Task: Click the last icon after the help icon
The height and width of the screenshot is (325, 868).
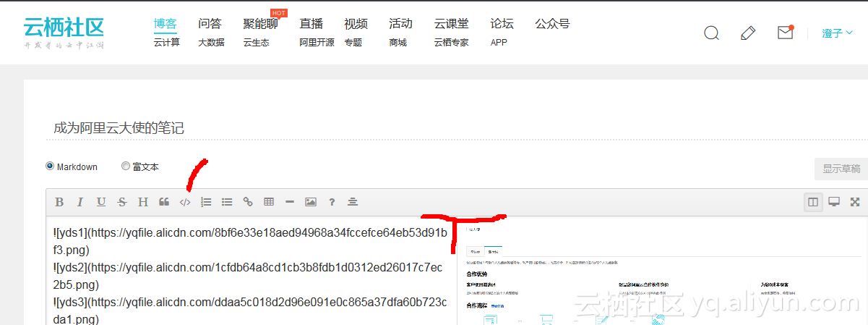Action: coord(353,202)
